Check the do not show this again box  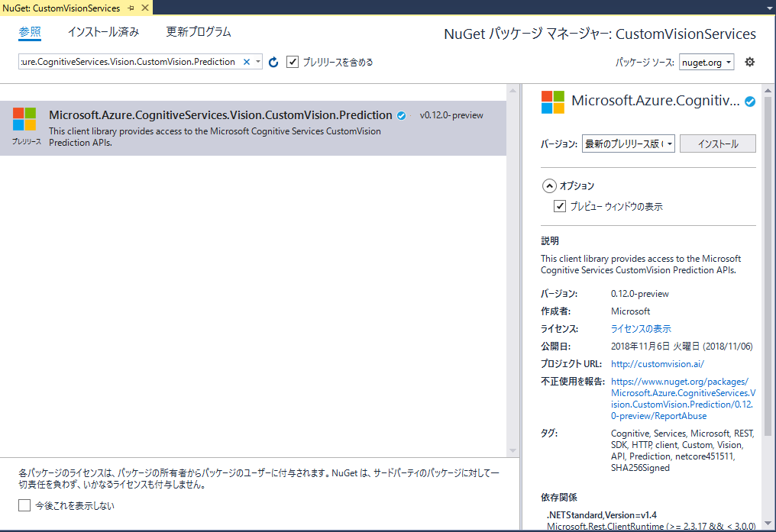point(24,505)
